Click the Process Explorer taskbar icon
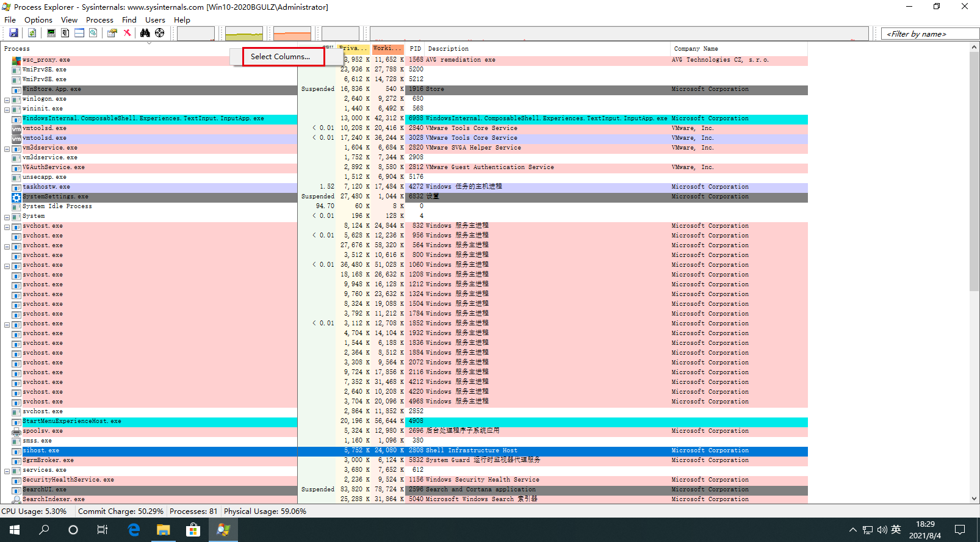This screenshot has width=980, height=542. tap(223, 530)
